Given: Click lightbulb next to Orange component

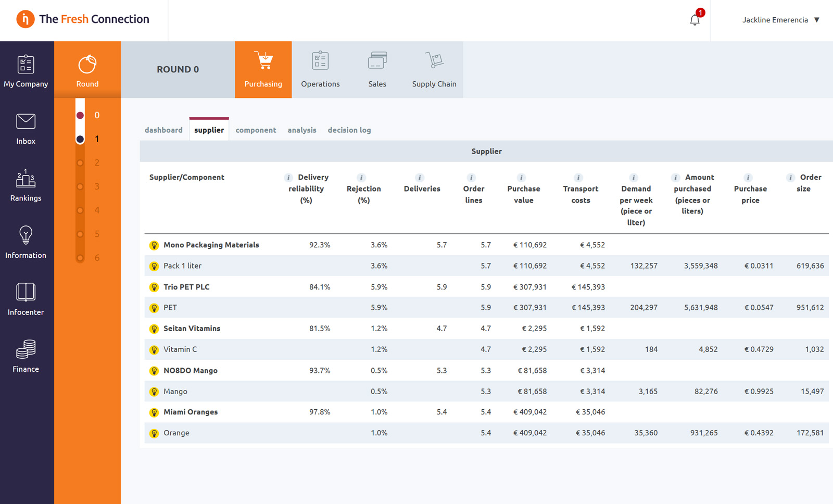Looking at the screenshot, I should tap(154, 433).
